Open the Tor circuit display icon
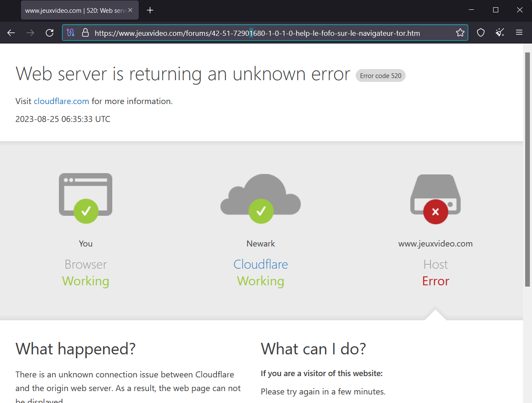 tap(71, 33)
